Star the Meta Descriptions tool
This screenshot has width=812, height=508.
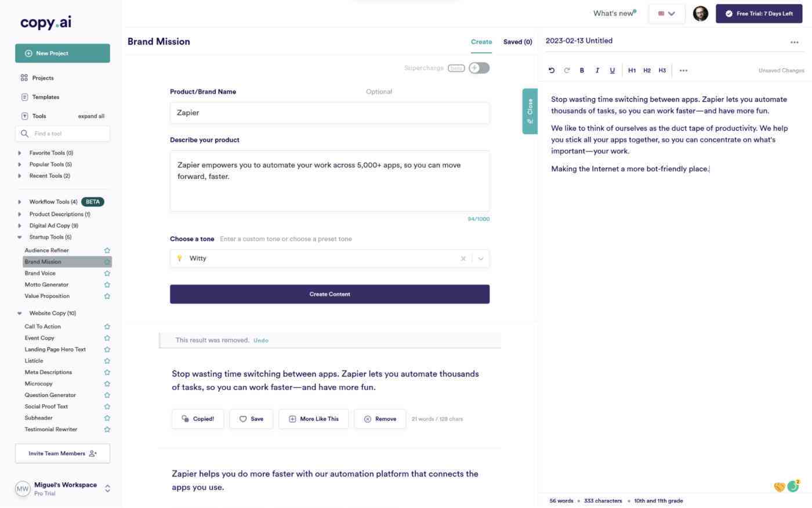pyautogui.click(x=107, y=372)
